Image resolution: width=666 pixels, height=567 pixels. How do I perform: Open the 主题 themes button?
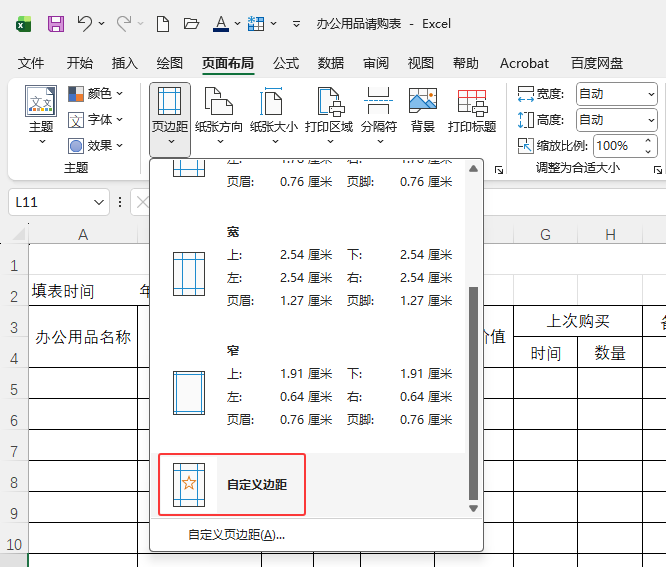click(41, 116)
